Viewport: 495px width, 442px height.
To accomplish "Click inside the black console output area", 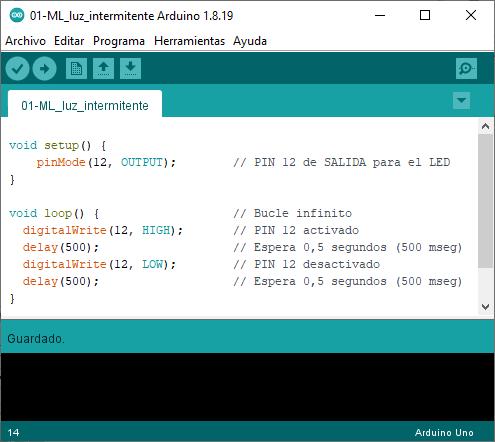I will (x=247, y=387).
